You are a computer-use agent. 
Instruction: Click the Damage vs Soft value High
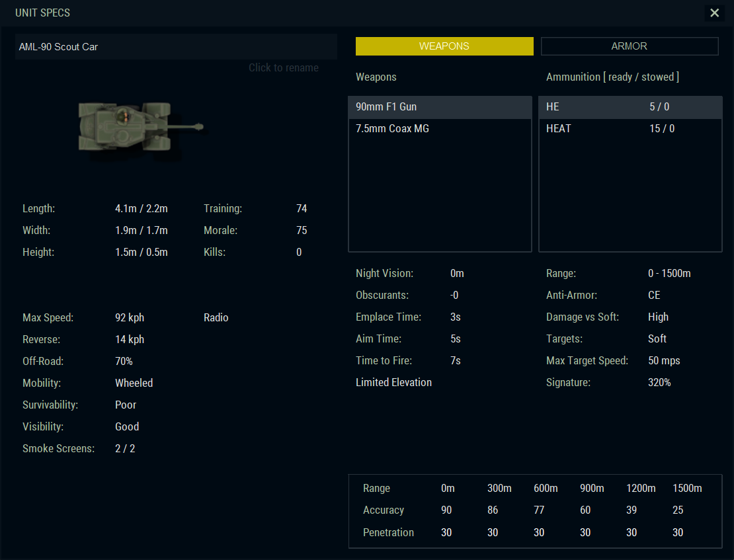[x=658, y=317]
